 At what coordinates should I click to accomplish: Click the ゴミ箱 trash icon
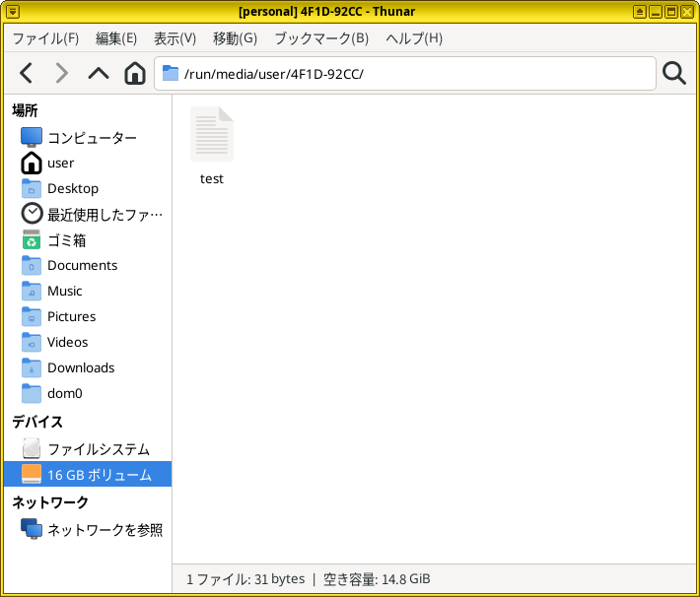[32, 239]
